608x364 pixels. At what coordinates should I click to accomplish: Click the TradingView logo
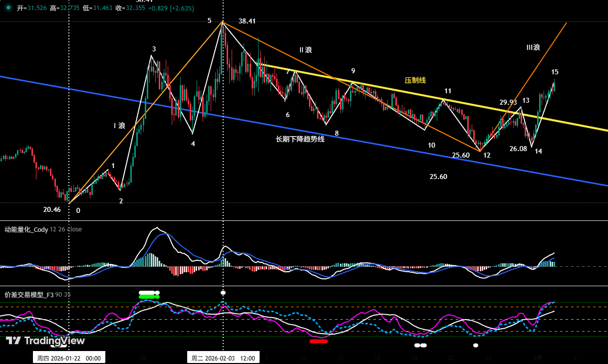(x=45, y=341)
